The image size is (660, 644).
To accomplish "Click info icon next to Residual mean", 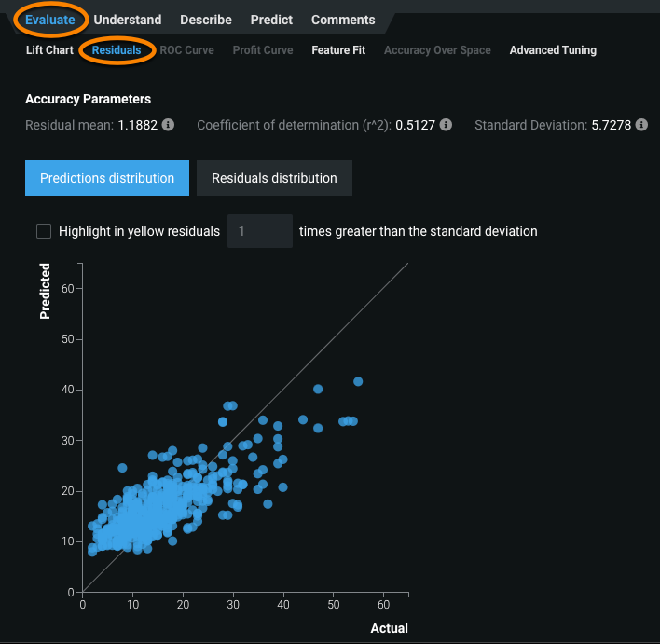I will click(x=168, y=125).
